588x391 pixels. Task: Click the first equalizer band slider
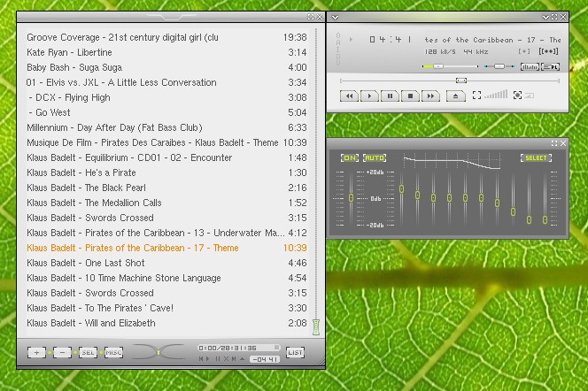point(402,188)
